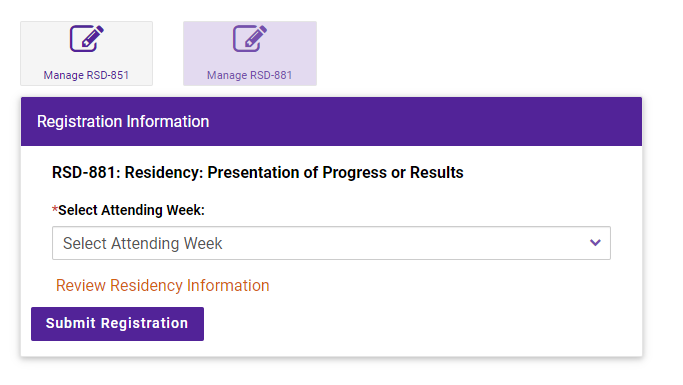The image size is (683, 385).
Task: Click the word Registration in the purple header
Action: 79,122
